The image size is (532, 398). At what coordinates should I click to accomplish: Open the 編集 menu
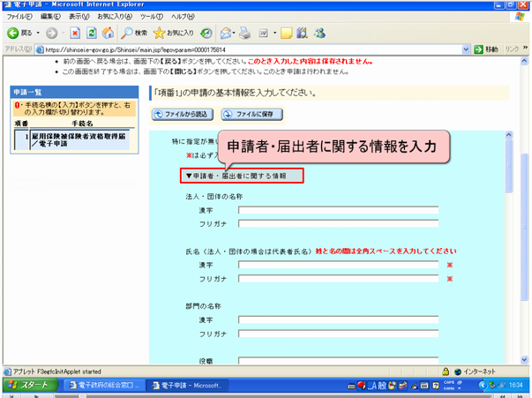50,16
